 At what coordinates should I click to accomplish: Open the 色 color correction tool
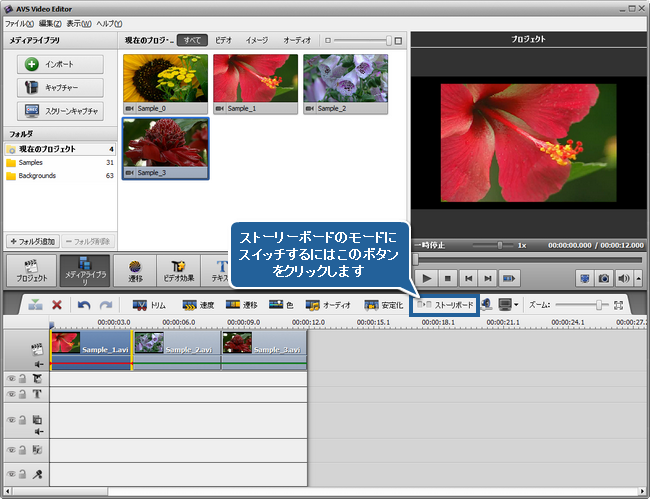281,304
